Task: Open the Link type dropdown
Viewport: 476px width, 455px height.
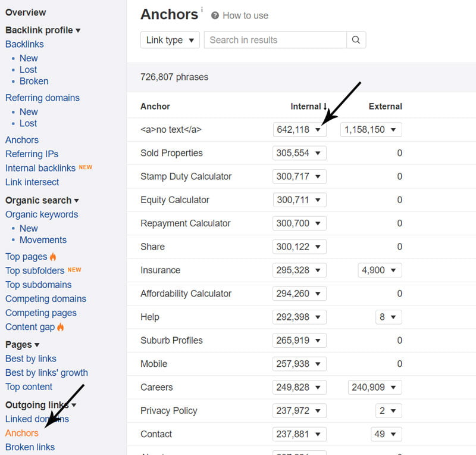Action: [170, 40]
